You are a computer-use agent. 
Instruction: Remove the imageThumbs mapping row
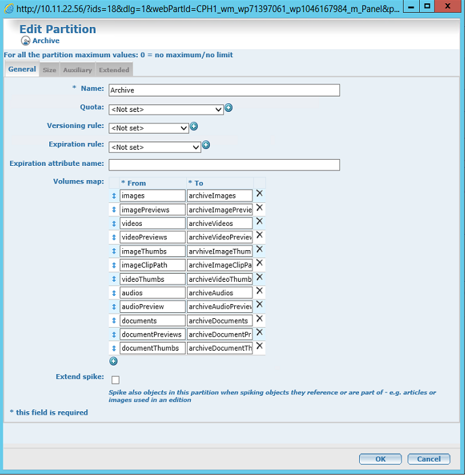tap(259, 249)
